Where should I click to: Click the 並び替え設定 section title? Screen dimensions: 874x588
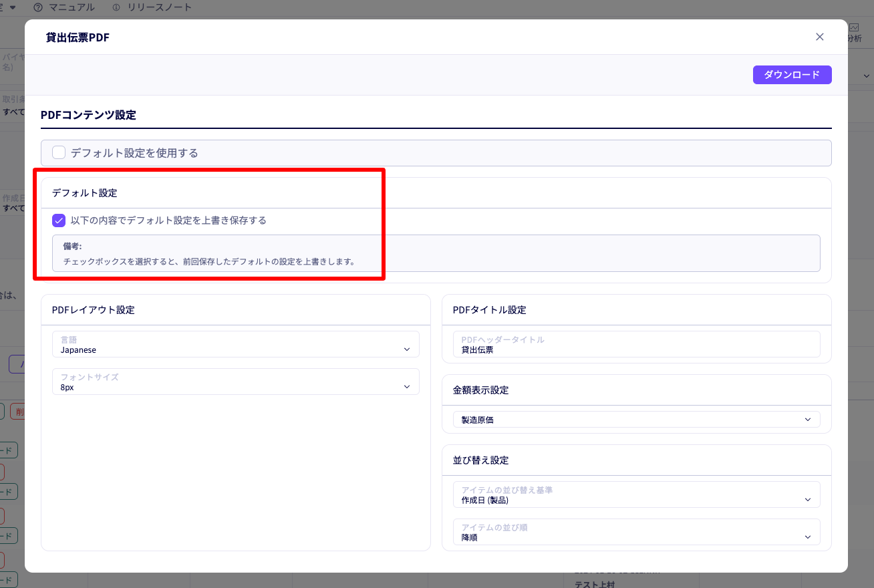[x=481, y=460]
